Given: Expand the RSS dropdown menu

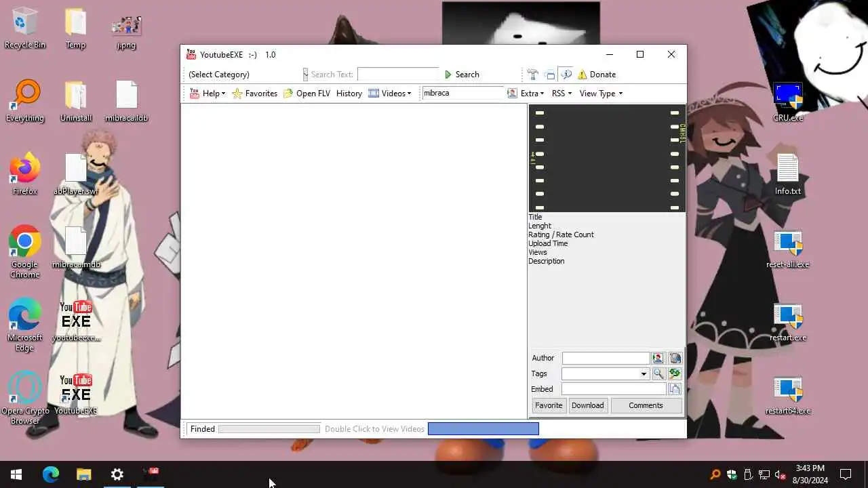Looking at the screenshot, I should point(561,94).
